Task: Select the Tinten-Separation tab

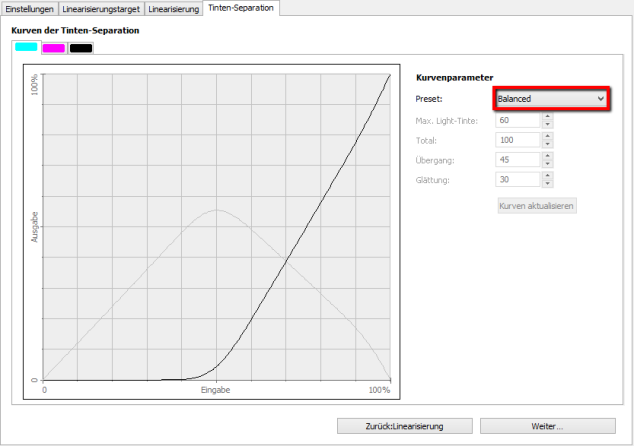Action: 240,8
